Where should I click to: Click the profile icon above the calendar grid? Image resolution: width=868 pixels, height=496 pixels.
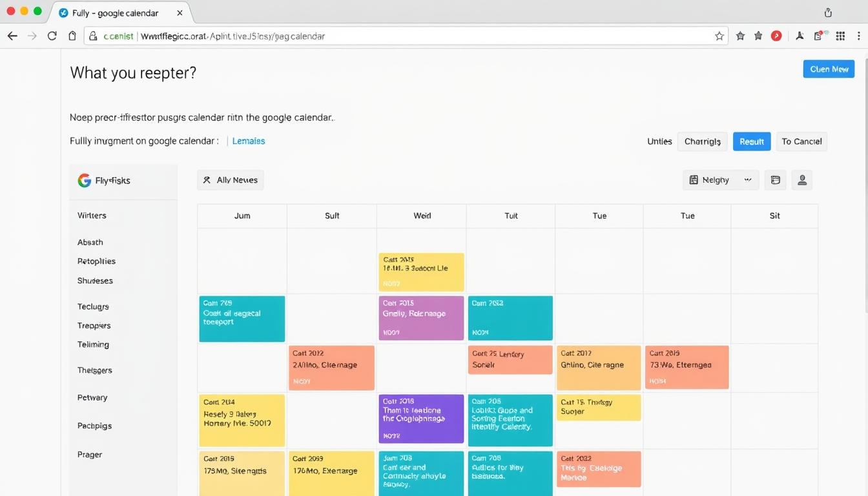[x=802, y=180]
